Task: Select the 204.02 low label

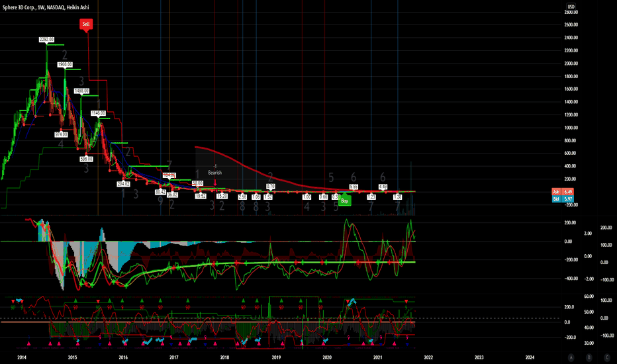Action: click(124, 184)
